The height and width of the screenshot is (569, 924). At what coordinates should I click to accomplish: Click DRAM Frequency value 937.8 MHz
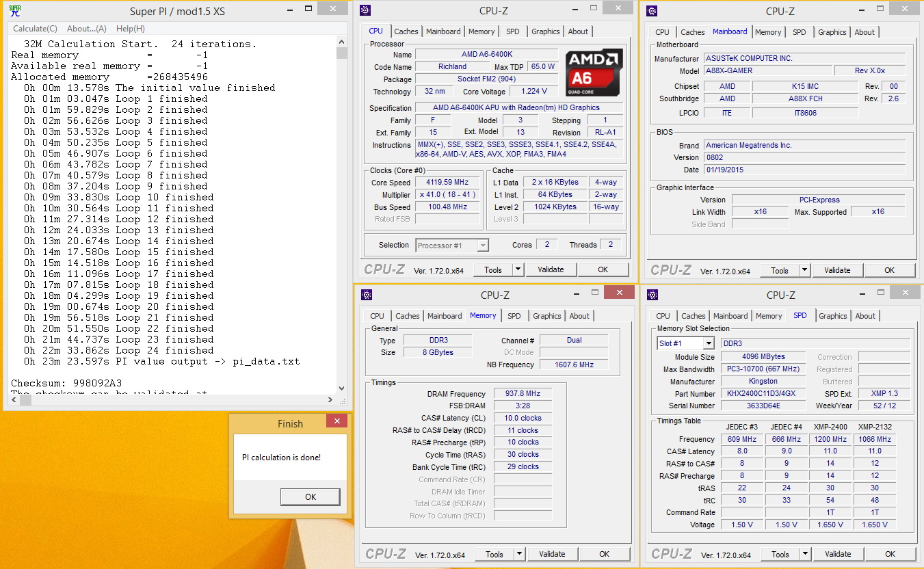pyautogui.click(x=523, y=394)
